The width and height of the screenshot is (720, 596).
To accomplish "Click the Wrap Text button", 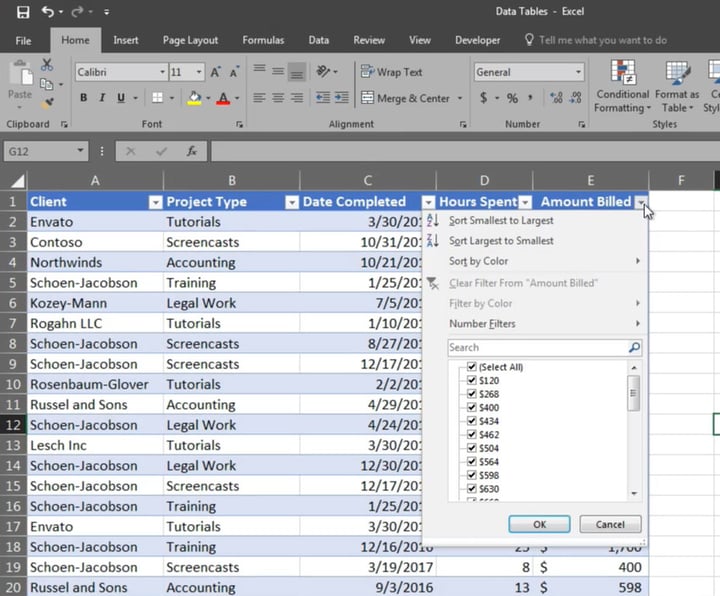I will [x=392, y=72].
